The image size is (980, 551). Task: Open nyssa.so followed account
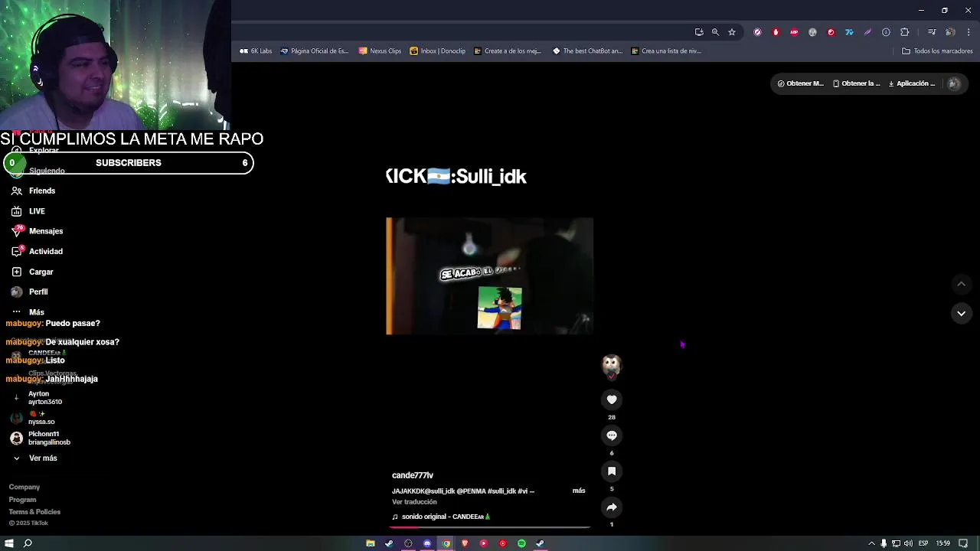tap(32, 418)
